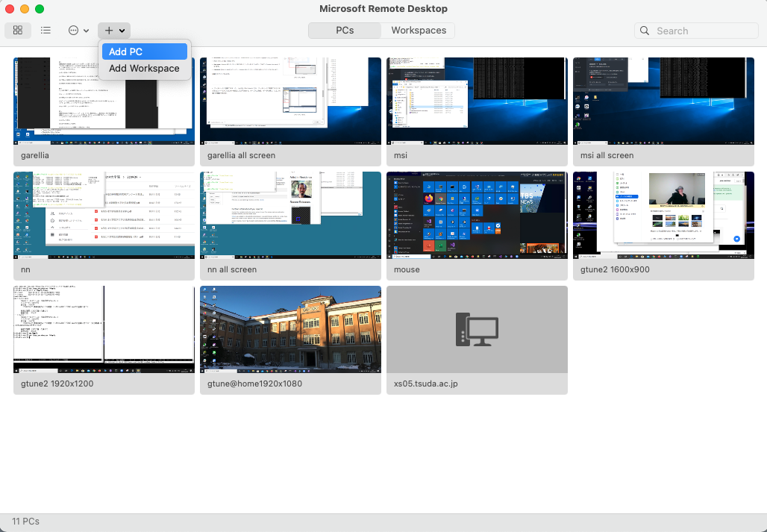Click the xs05.tsuda.ac.jp computer icon

[x=477, y=329]
